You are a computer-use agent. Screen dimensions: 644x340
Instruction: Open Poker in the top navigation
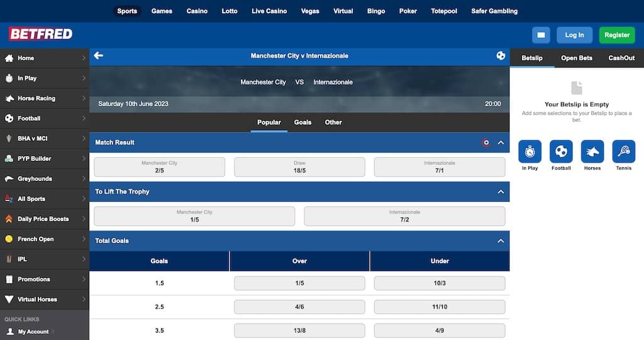pyautogui.click(x=408, y=11)
